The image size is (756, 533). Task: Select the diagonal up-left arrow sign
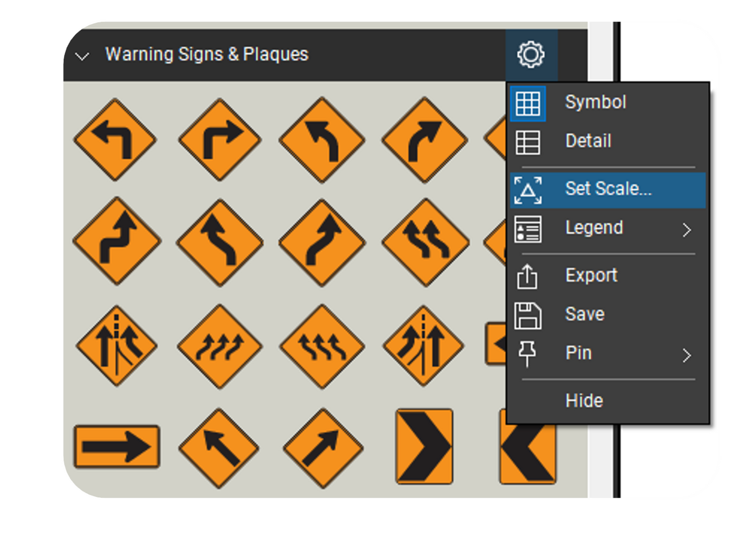(219, 447)
